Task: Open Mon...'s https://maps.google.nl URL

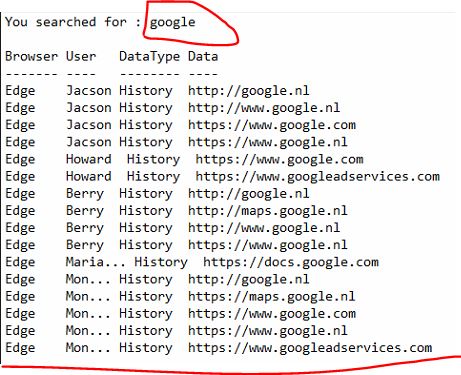Action: [x=272, y=297]
